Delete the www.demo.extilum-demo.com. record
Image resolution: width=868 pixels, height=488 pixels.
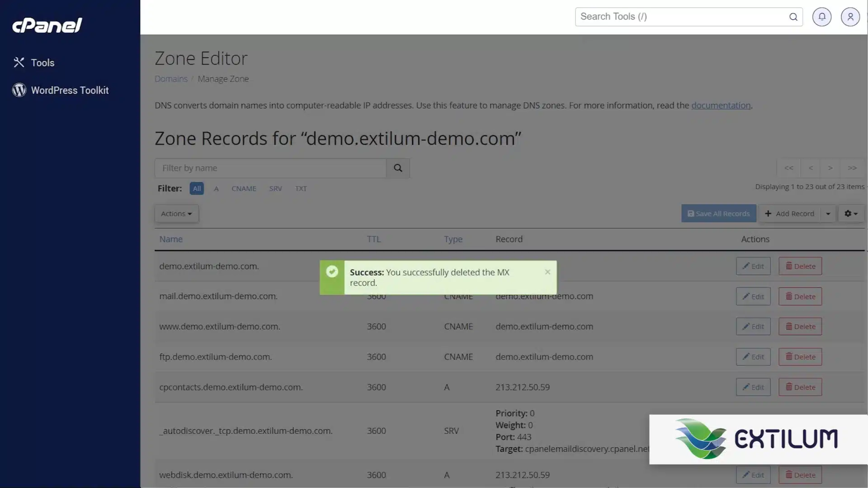click(800, 326)
